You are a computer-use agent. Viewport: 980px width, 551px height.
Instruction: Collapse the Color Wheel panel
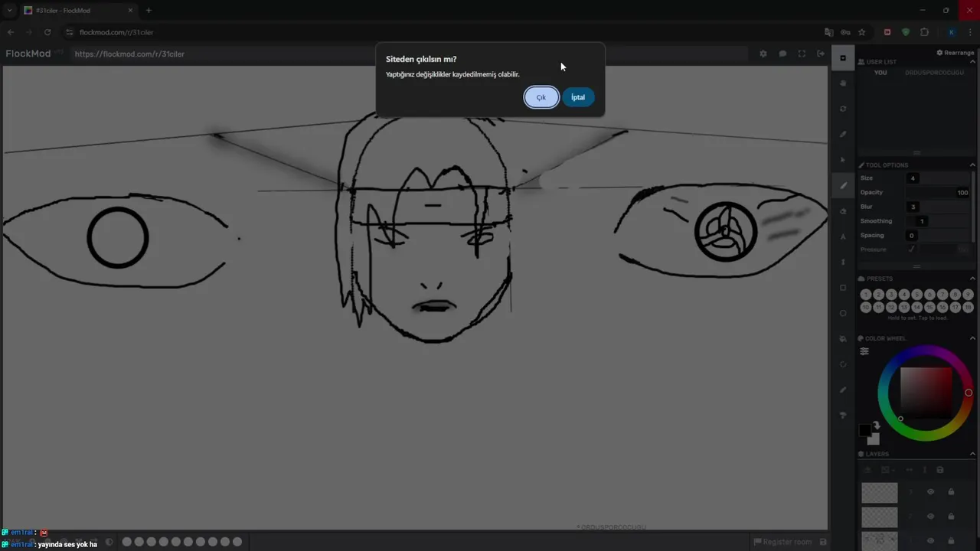[972, 338]
